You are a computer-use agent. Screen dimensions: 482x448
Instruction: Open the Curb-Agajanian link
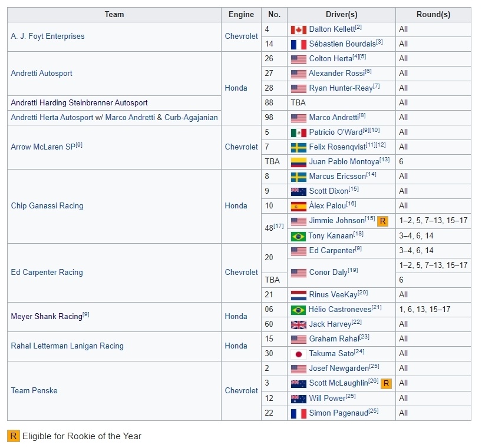(x=191, y=118)
